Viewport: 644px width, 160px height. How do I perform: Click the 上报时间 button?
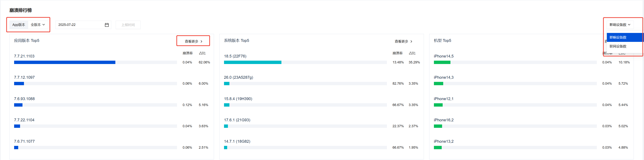128,25
